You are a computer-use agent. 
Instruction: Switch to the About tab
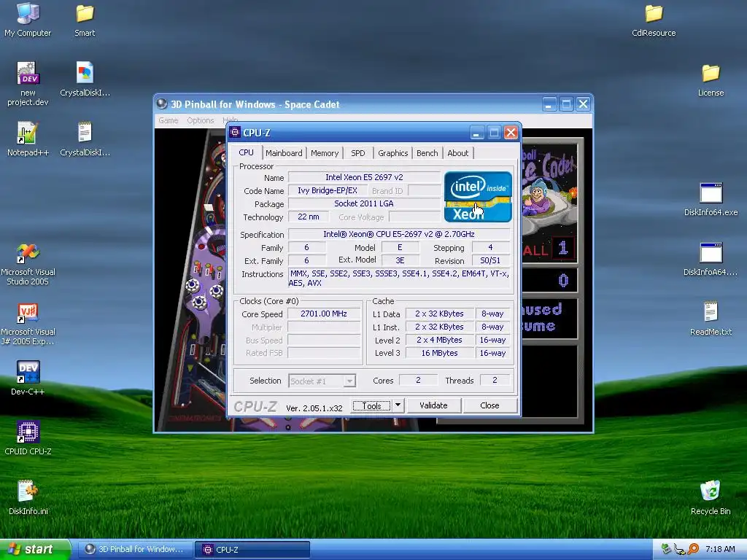click(457, 153)
